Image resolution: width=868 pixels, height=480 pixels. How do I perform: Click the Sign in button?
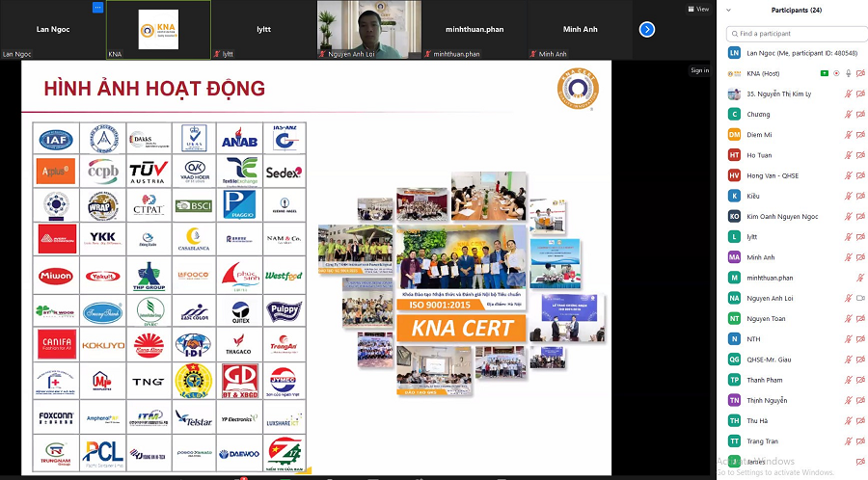[x=700, y=70]
